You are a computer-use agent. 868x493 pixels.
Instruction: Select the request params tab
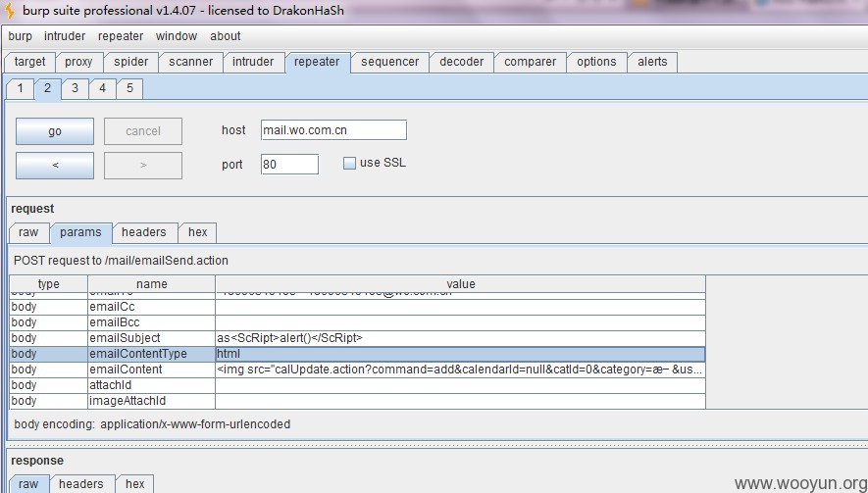coord(80,233)
